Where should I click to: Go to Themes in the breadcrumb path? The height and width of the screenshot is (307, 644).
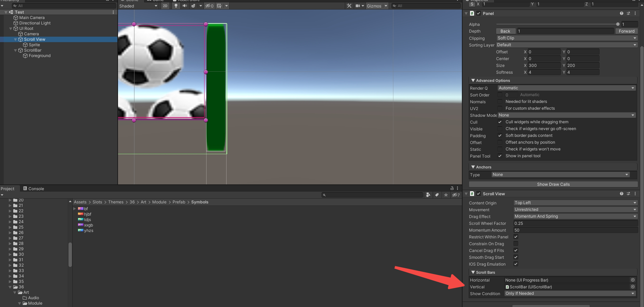coord(116,202)
